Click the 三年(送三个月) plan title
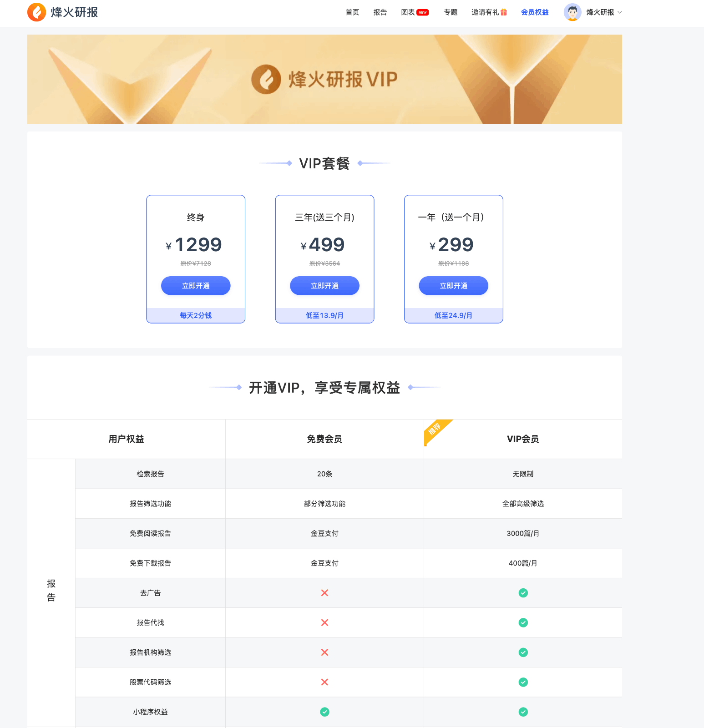704x728 pixels. coord(324,217)
